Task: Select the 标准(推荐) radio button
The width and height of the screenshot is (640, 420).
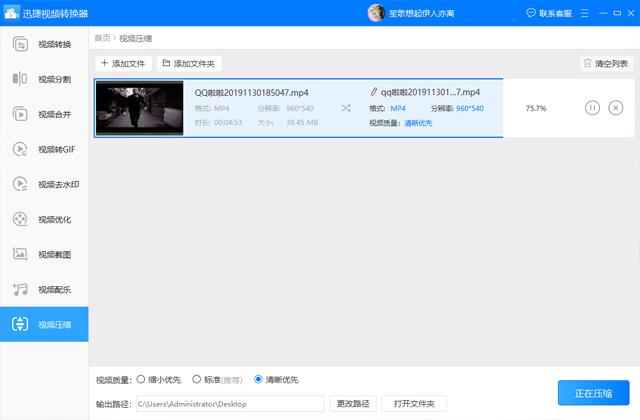Action: click(x=196, y=379)
